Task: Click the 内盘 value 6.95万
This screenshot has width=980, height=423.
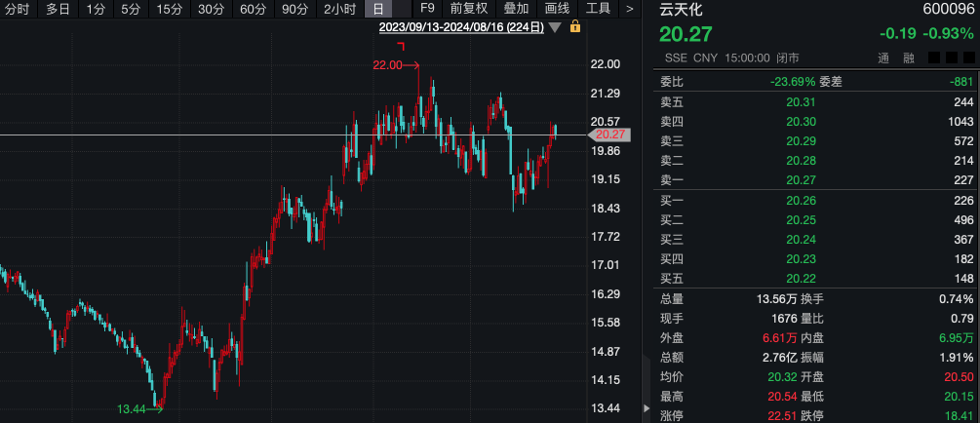Action: tap(957, 338)
